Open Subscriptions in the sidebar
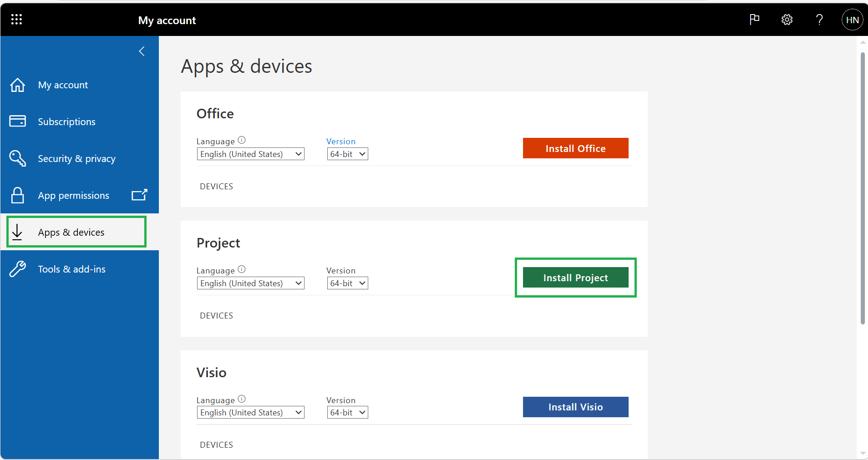The image size is (868, 460). (80, 121)
